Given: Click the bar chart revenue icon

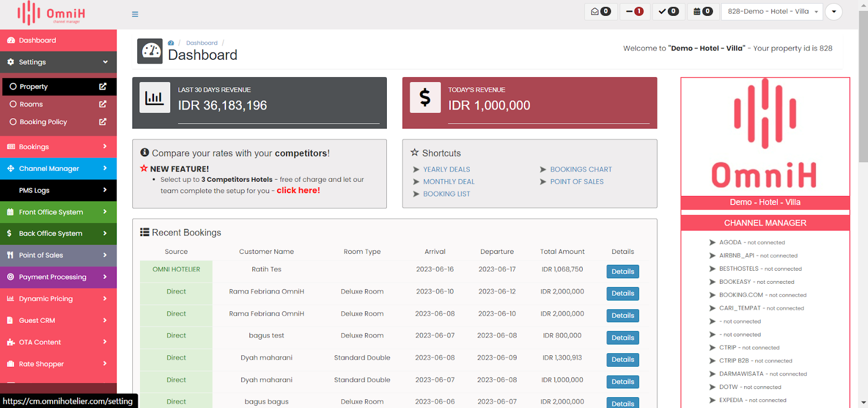Looking at the screenshot, I should coord(155,98).
